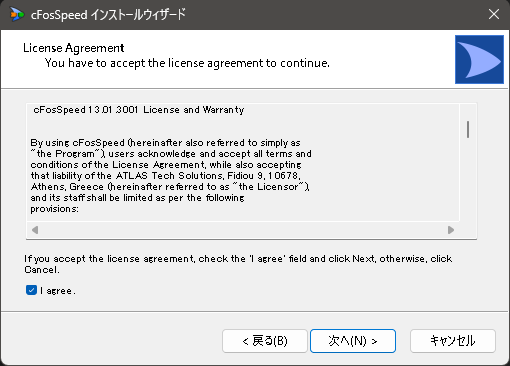Click the 'cFosSpeed 13.01.3001 License and Warranty' line
The height and width of the screenshot is (366, 510).
pos(139,110)
